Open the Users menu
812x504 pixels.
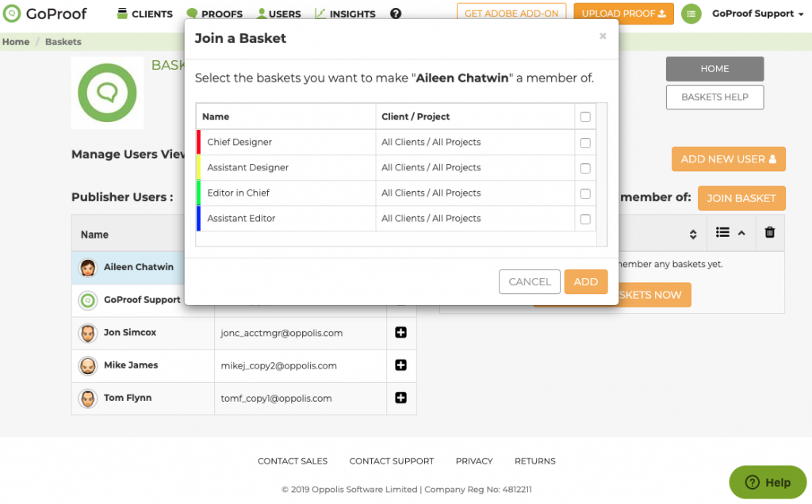point(278,14)
